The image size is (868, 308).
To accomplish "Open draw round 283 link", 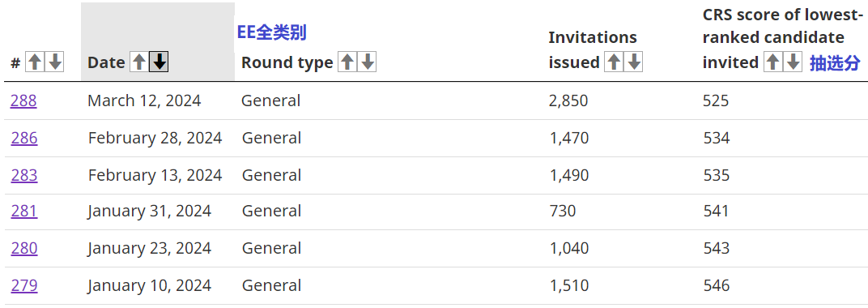I will 23,175.
